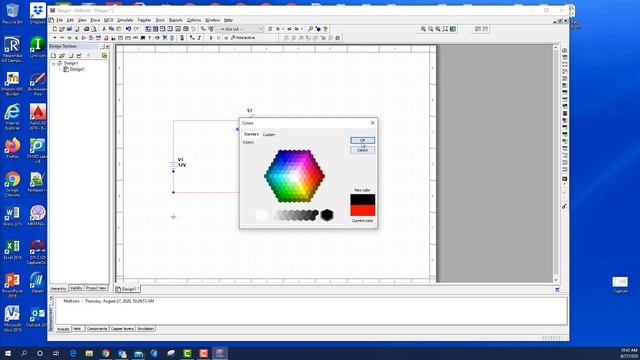Image resolution: width=640 pixels, height=360 pixels.
Task: Switch to the Custom tab in Colors dialog
Action: [269, 134]
